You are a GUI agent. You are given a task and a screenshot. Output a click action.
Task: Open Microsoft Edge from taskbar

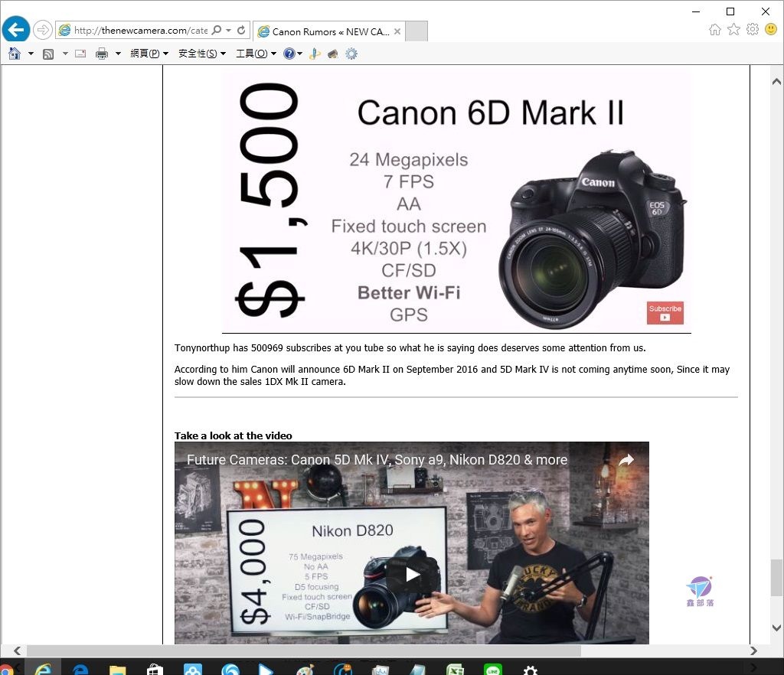click(80, 669)
